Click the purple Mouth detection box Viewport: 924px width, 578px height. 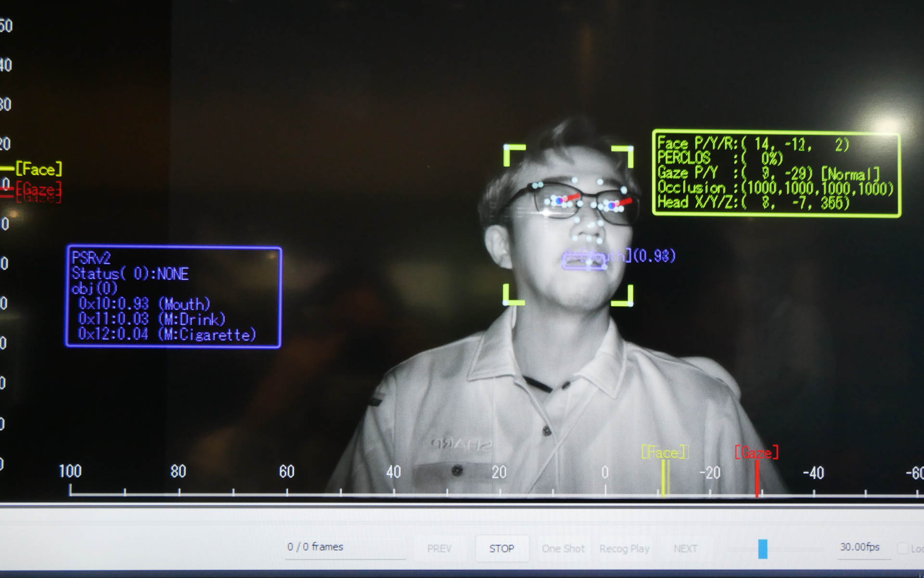[x=585, y=261]
